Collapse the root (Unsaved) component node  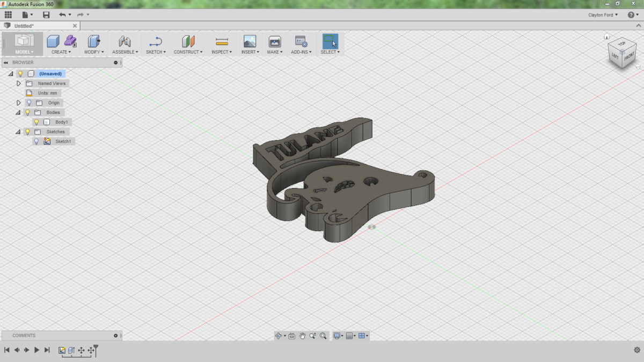(11, 74)
